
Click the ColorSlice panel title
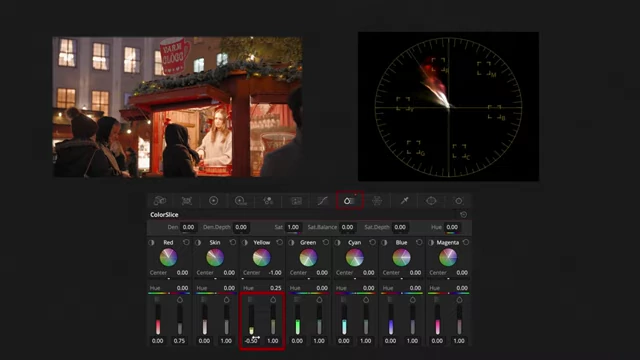point(164,214)
